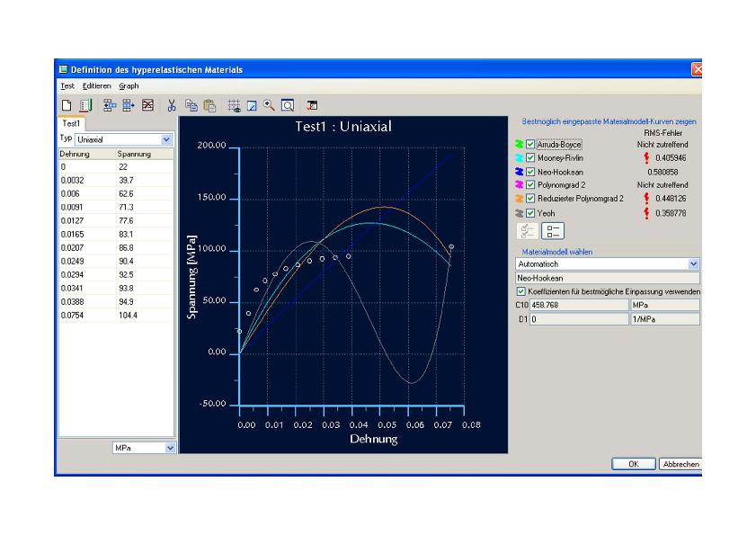Click the deselect-all curves list button
Screen dimensions: 756x535
(553, 231)
